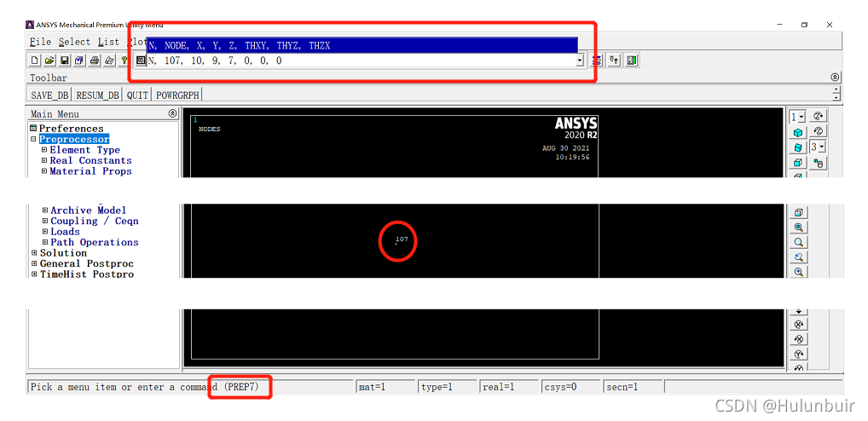Click the New Analysis toolbar icon

click(35, 61)
